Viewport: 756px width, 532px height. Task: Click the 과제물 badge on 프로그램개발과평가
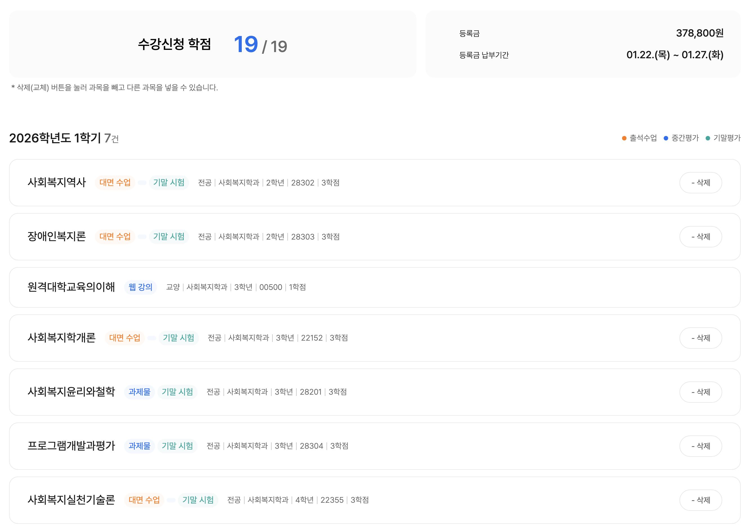coord(140,446)
